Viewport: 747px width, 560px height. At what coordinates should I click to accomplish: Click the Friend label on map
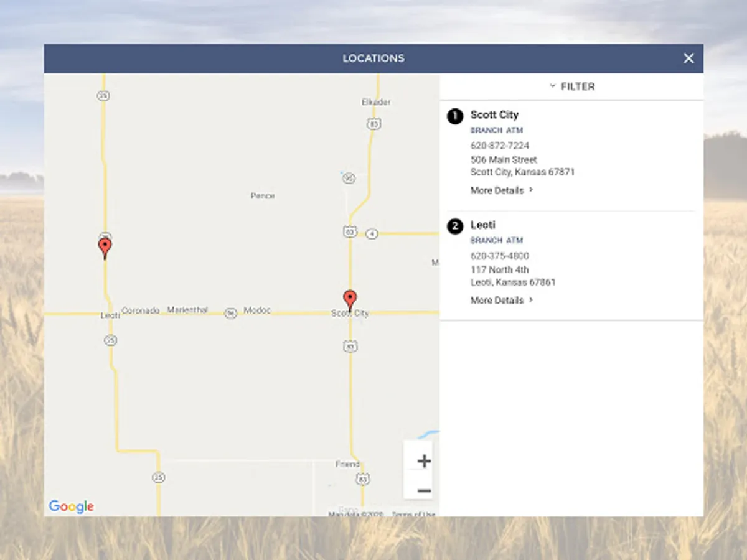347,464
